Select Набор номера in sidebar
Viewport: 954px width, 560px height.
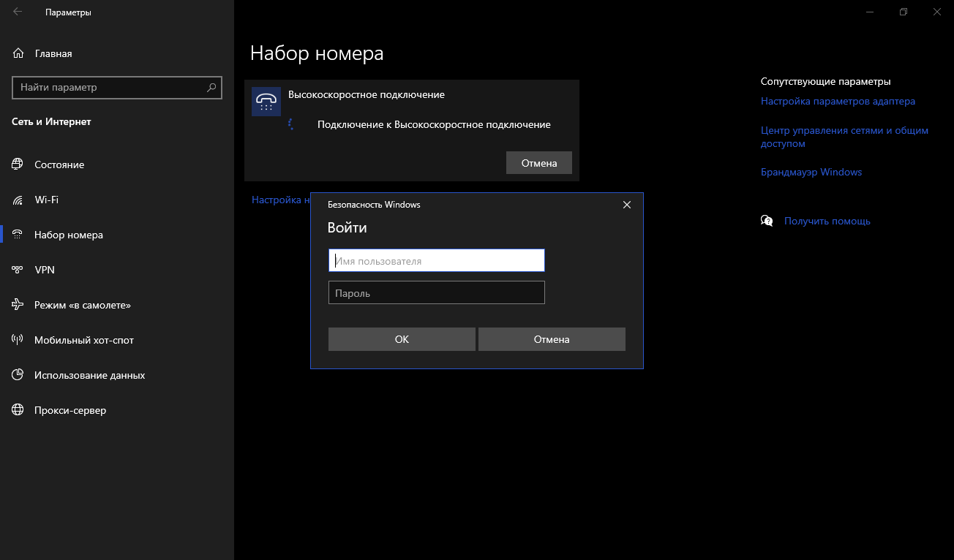117,235
